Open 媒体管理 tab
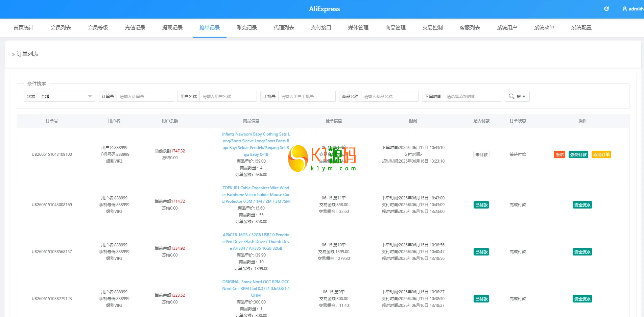The image size is (644, 317). [358, 28]
